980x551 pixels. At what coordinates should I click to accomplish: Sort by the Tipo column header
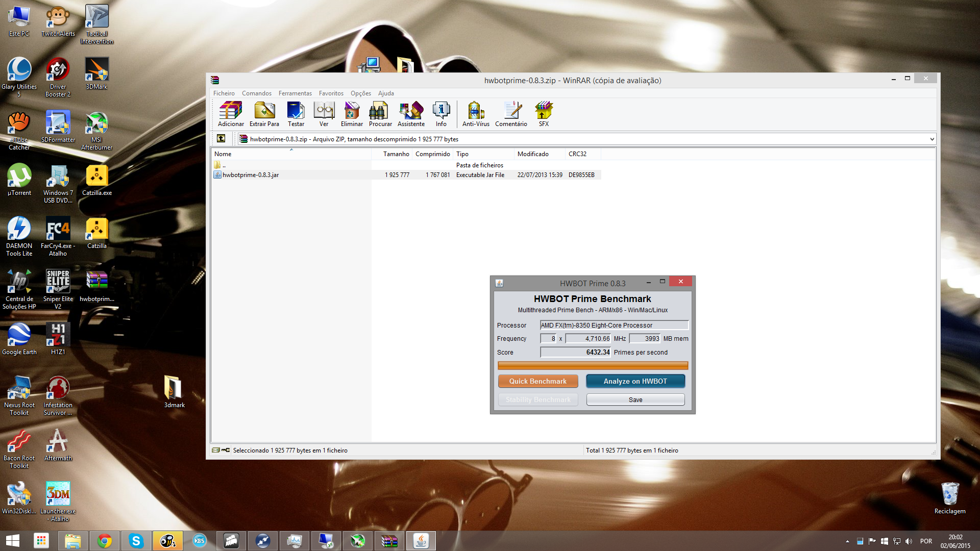pos(483,154)
